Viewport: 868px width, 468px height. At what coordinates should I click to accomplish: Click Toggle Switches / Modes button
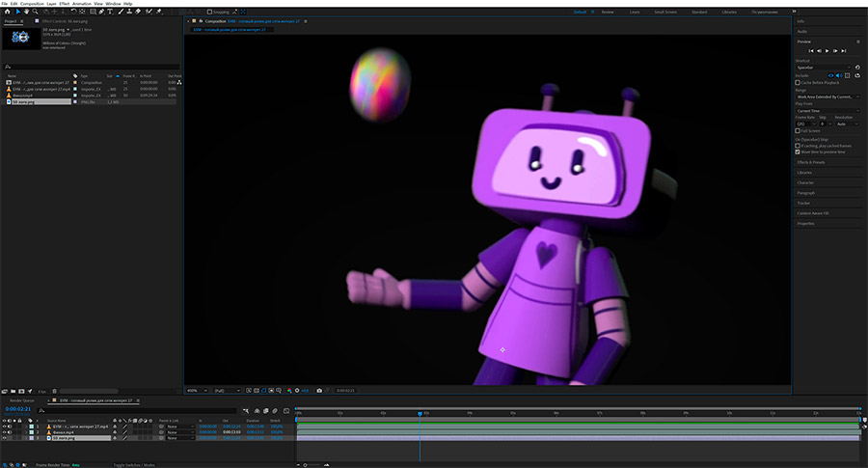coord(135,464)
